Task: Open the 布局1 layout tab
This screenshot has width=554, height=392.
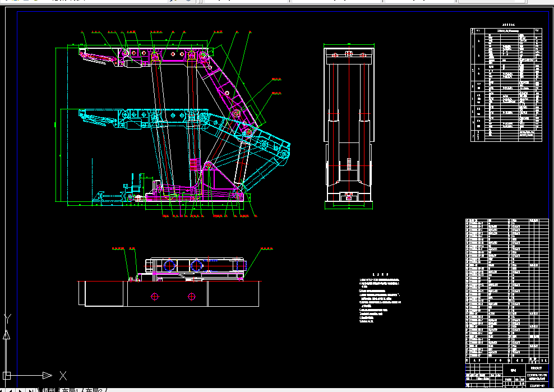Action: click(70, 390)
